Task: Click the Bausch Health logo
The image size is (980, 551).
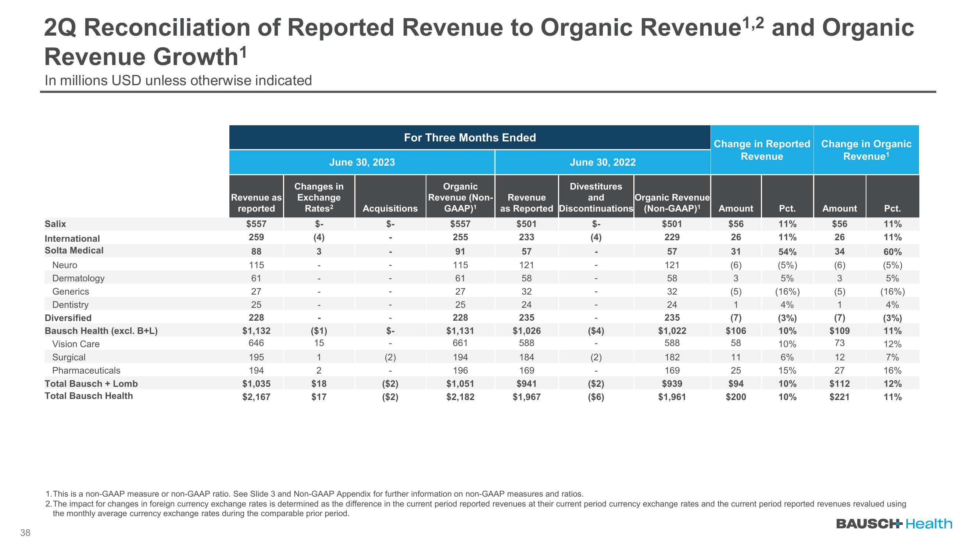Action: point(894,523)
